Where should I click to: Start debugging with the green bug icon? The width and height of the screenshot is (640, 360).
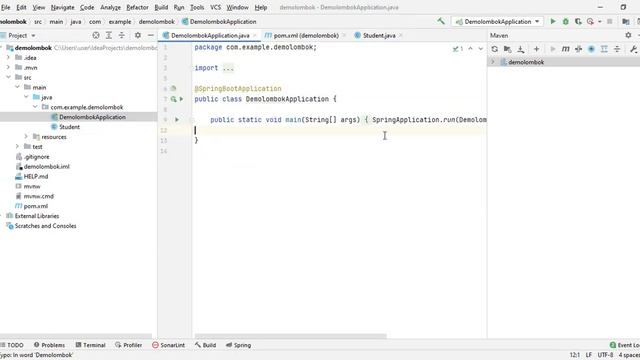click(x=566, y=21)
